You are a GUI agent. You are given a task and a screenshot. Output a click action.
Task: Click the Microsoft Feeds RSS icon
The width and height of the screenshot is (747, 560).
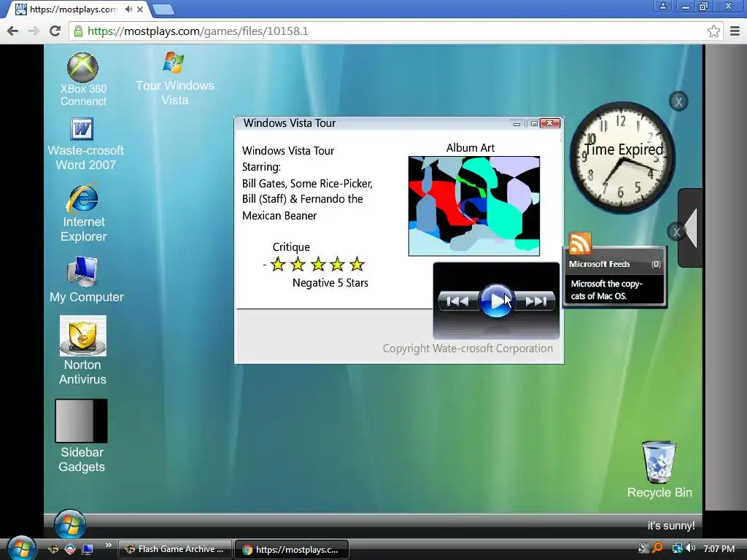pyautogui.click(x=580, y=244)
